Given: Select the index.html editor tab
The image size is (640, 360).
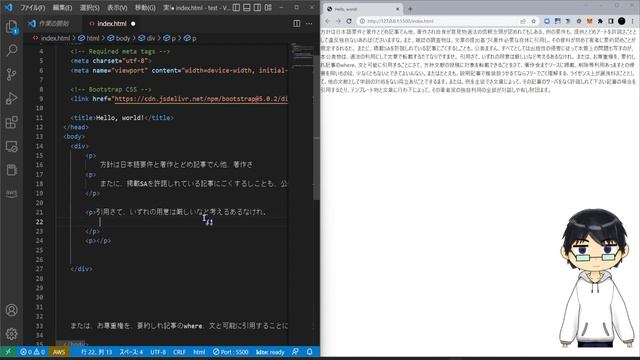Looking at the screenshot, I should [x=111, y=24].
